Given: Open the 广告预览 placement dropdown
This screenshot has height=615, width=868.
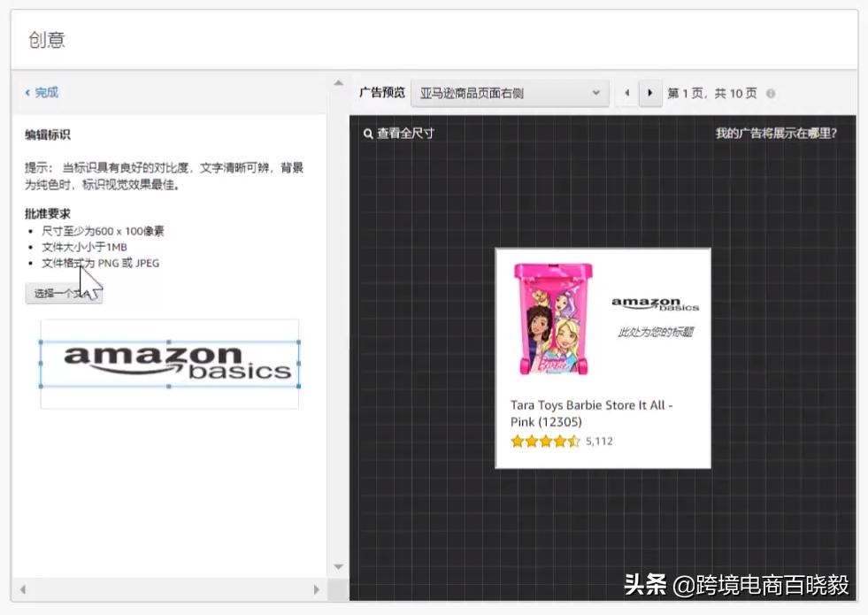Looking at the screenshot, I should 510,93.
